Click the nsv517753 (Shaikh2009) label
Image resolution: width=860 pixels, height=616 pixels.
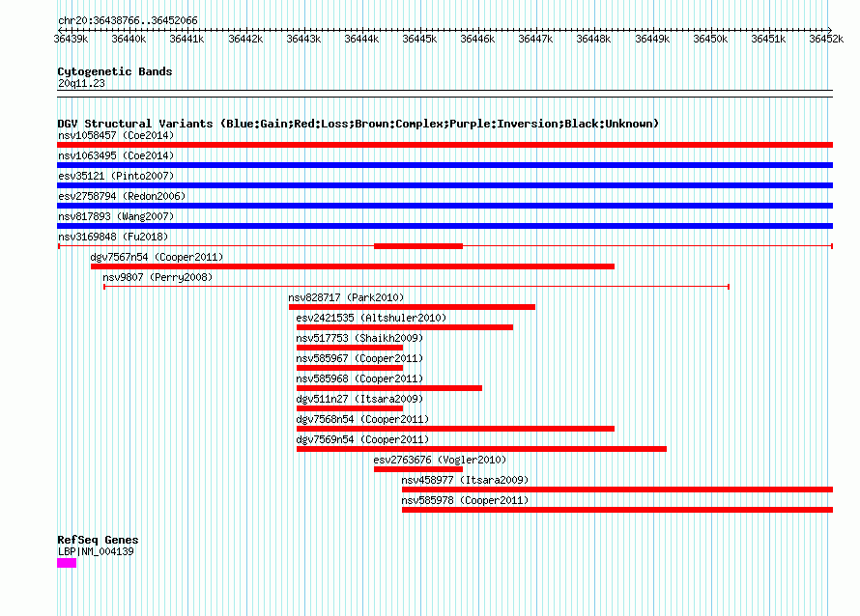coord(359,338)
